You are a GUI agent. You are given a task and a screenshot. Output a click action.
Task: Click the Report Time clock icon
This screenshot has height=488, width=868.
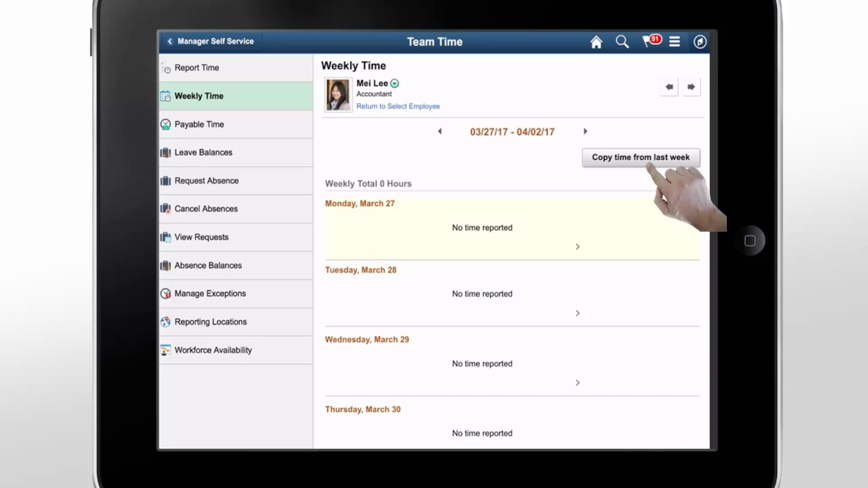165,68
